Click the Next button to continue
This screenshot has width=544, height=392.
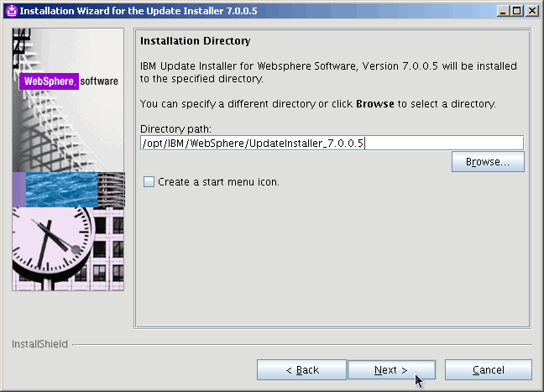click(391, 370)
